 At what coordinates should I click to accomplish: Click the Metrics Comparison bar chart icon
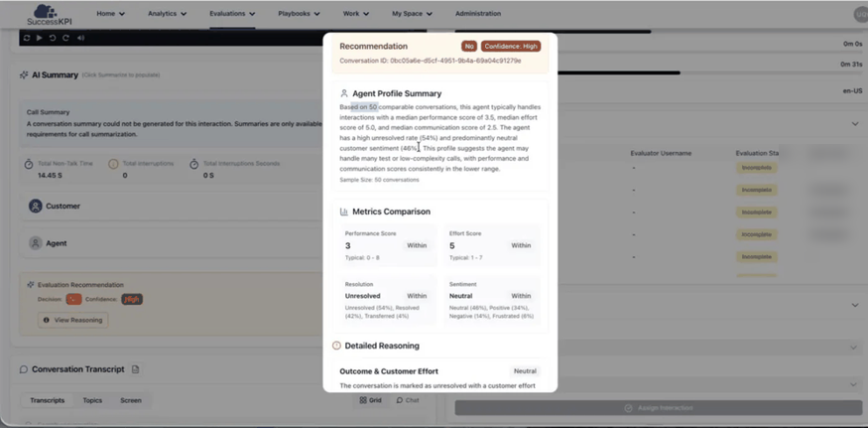coord(344,212)
